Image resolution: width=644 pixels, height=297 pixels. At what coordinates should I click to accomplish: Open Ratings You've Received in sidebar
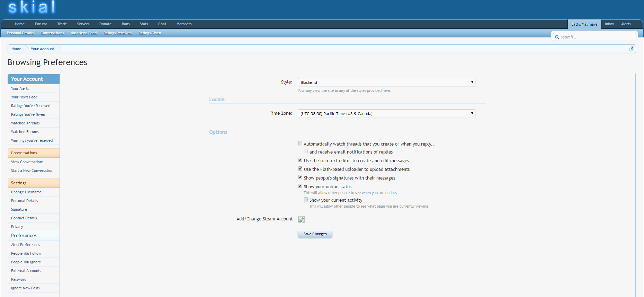point(34,106)
